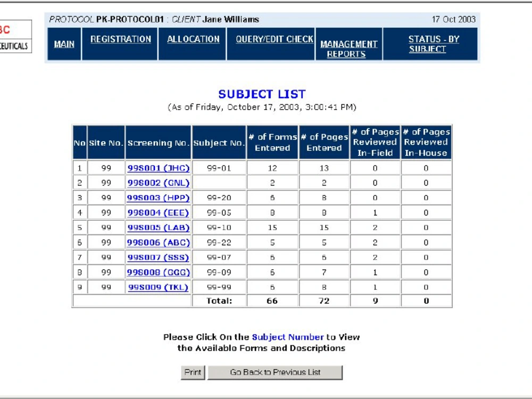
Task: Click the Print button
Action: point(193,372)
